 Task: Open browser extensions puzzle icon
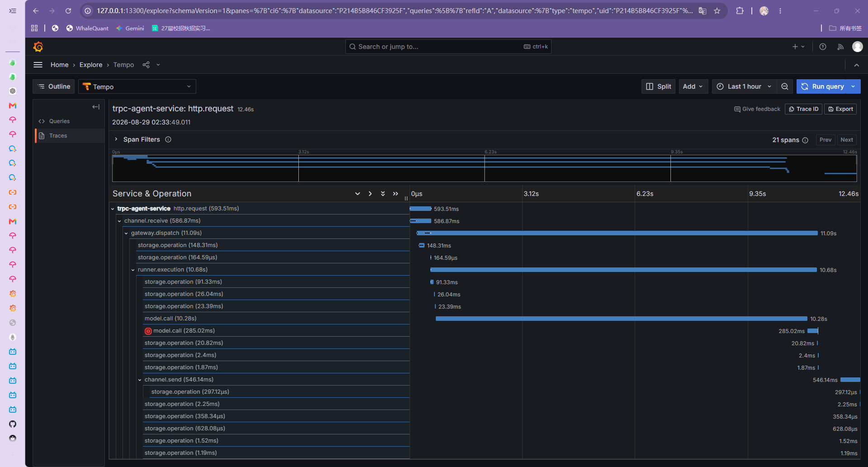(740, 11)
